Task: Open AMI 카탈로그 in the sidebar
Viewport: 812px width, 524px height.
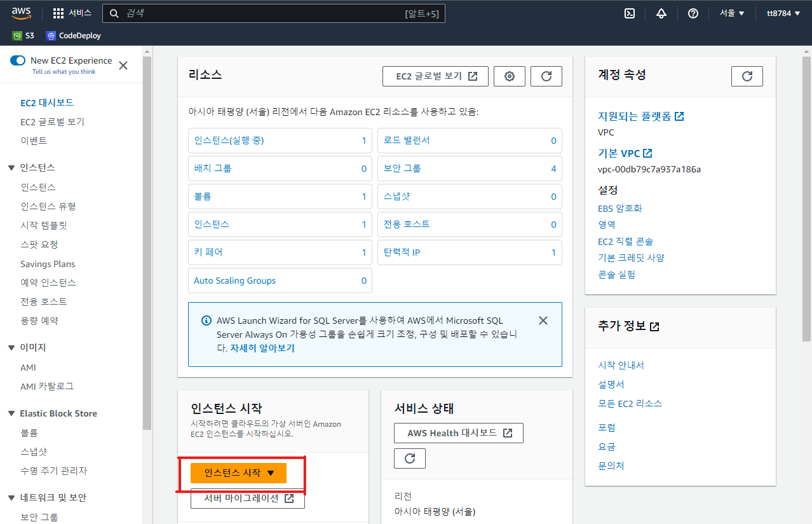Action: (47, 386)
